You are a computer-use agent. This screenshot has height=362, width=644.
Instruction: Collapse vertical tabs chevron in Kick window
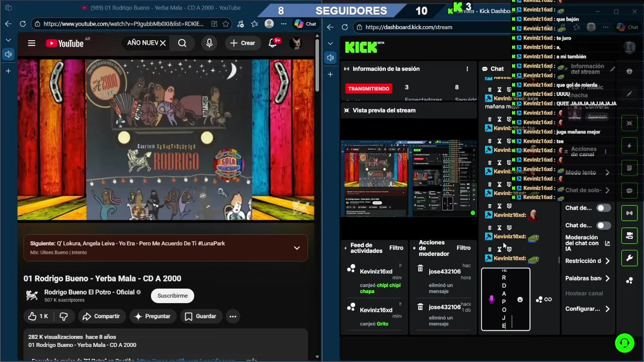[x=331, y=44]
